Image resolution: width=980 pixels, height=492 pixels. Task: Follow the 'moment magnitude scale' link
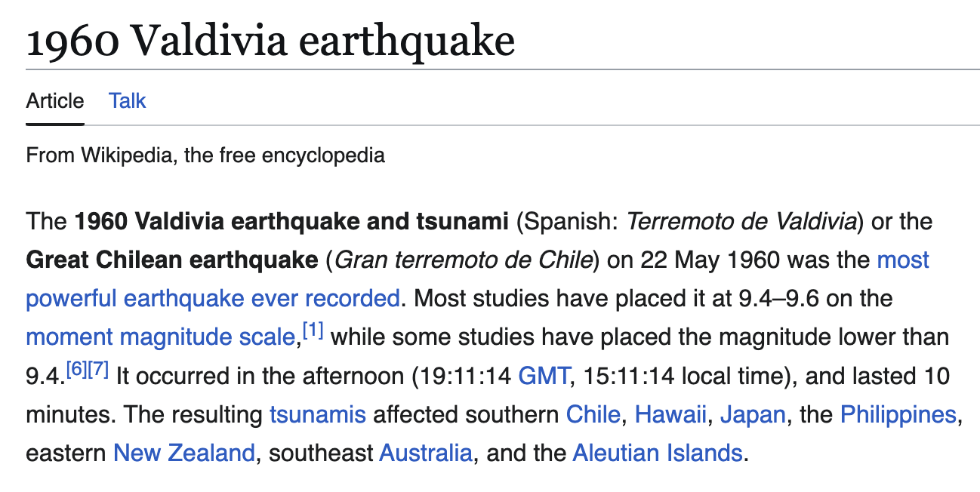[159, 337]
